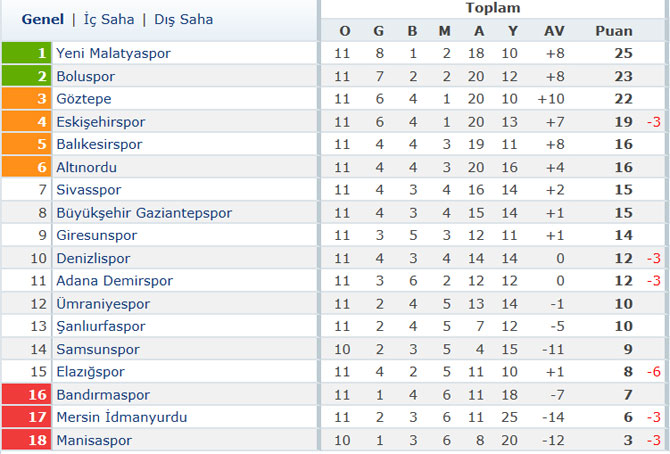Click the red -6 penalty on Elazığspor
This screenshot has height=454, width=670.
pos(654,372)
